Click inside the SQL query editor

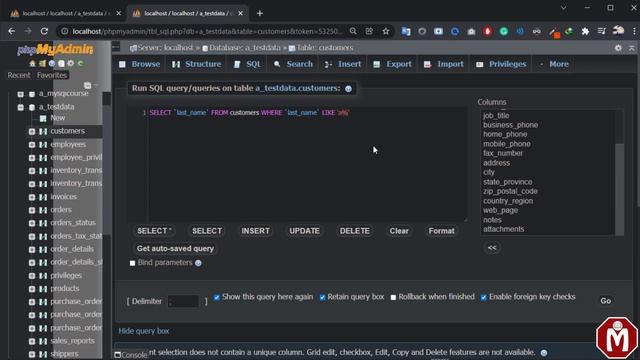[307, 164]
